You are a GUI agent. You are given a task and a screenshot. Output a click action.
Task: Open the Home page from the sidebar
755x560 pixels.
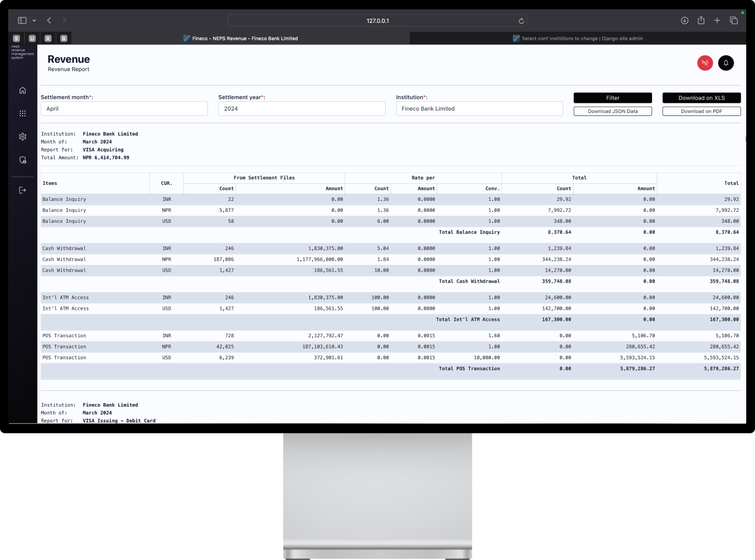(x=22, y=90)
